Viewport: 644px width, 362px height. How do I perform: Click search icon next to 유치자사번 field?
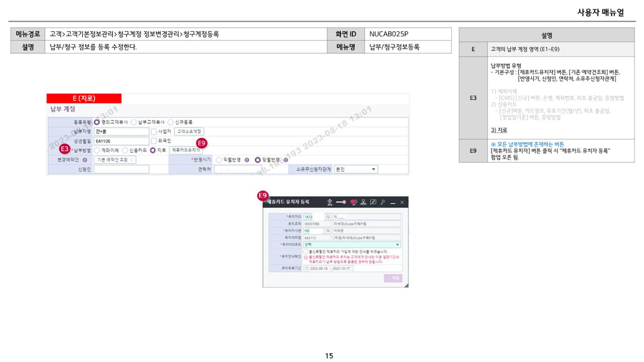point(328,231)
